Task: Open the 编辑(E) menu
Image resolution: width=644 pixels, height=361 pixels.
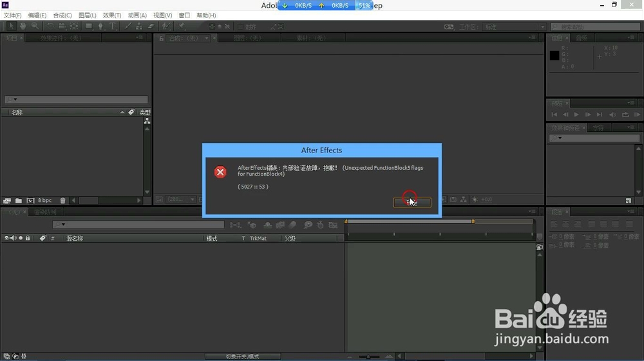Action: tap(37, 15)
